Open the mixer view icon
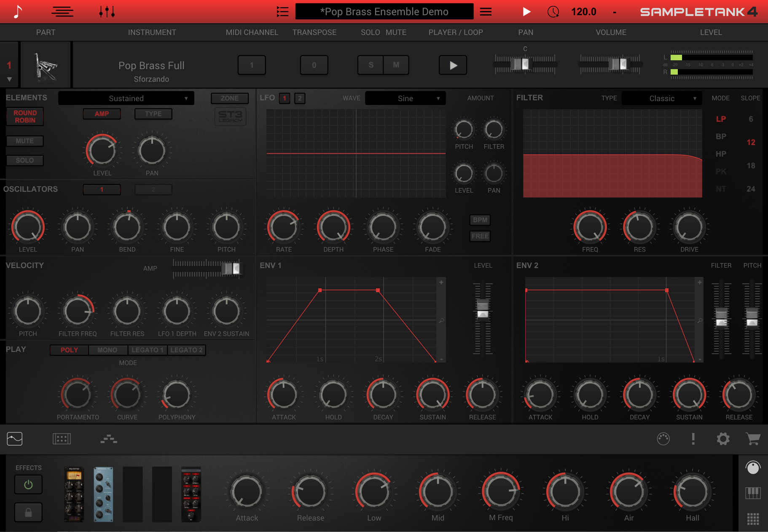This screenshot has width=768, height=532. [107, 12]
